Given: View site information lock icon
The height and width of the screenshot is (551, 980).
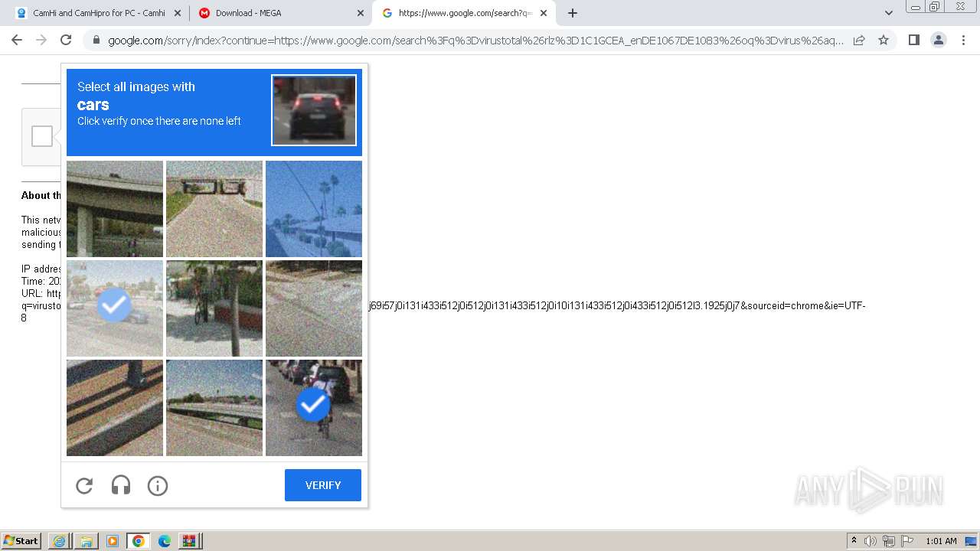Looking at the screenshot, I should [x=96, y=40].
